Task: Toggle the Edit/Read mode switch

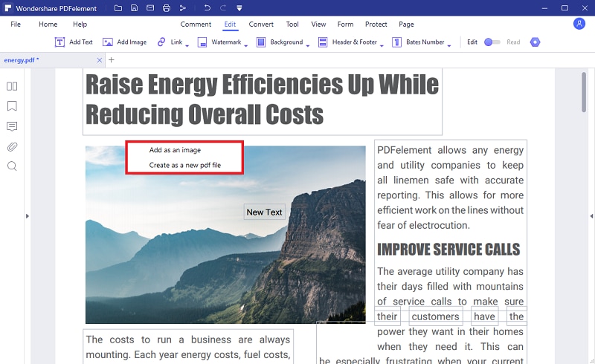Action: point(492,42)
